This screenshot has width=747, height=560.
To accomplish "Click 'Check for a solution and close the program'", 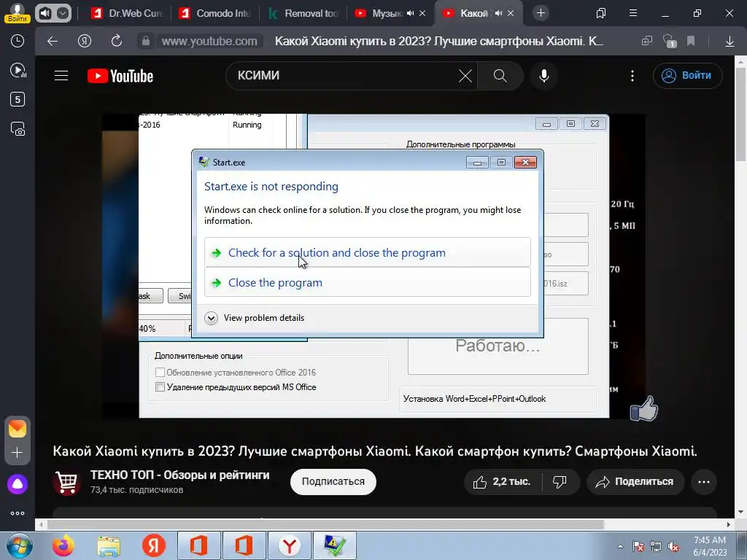I will (x=368, y=252).
